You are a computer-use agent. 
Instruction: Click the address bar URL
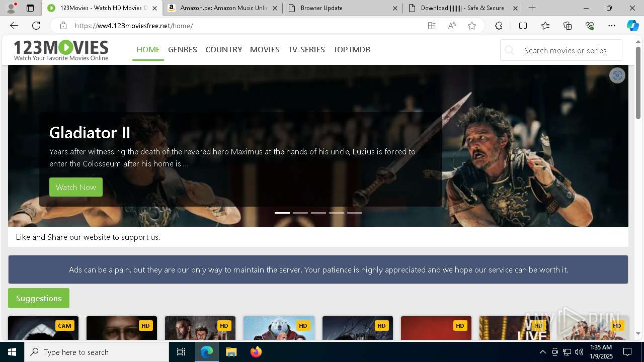point(134,26)
